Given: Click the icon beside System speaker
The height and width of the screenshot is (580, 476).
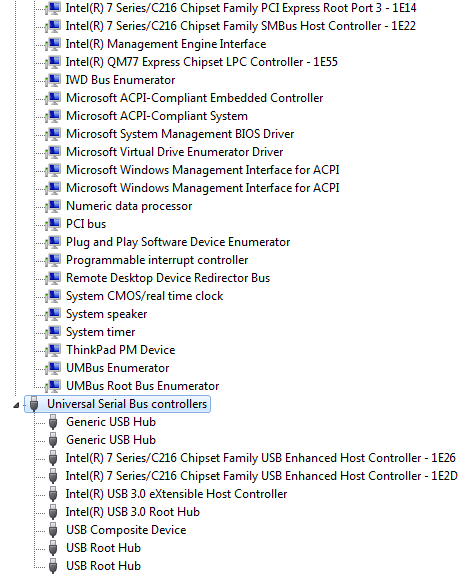Looking at the screenshot, I should point(53,314).
